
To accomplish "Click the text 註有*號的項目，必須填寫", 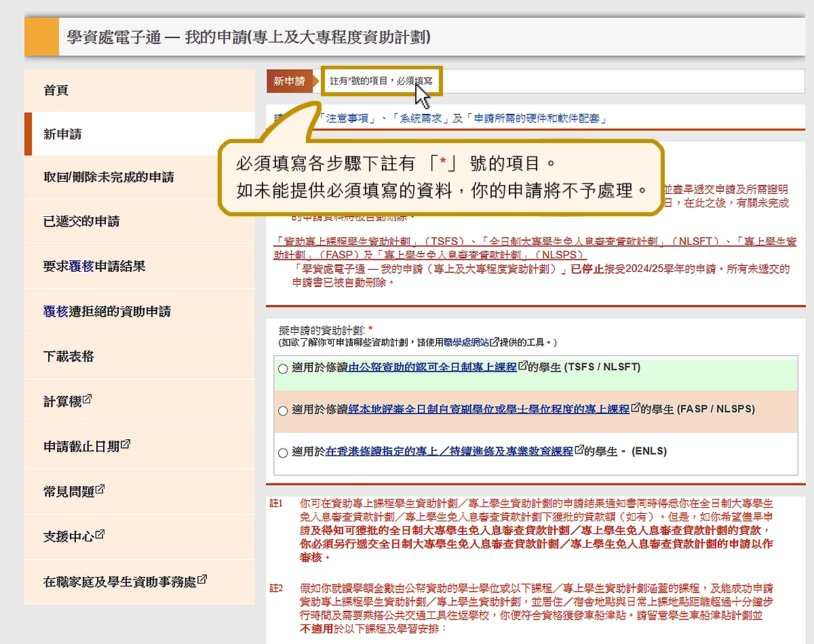I will [x=381, y=81].
